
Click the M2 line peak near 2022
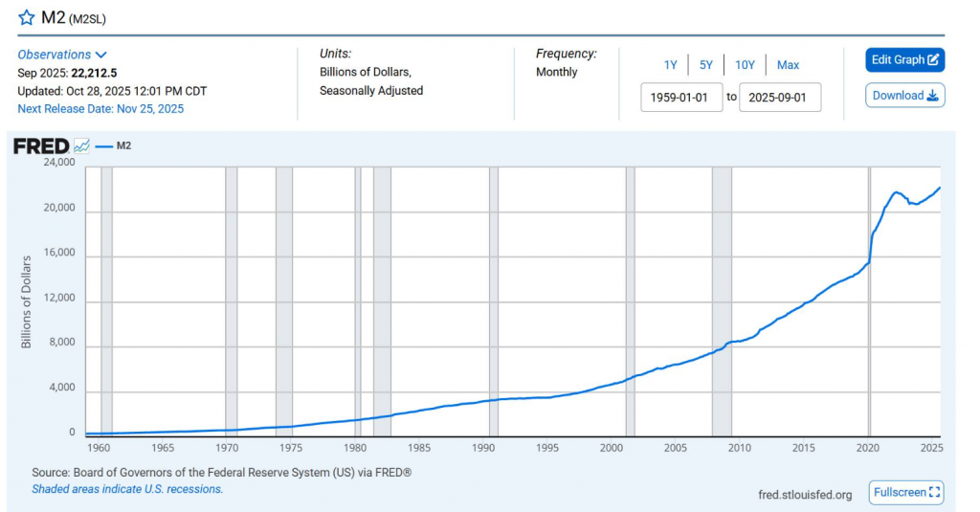point(897,192)
